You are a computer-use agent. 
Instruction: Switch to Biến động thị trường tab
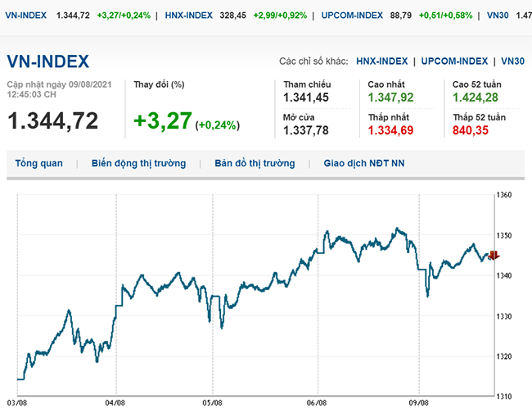(x=138, y=163)
